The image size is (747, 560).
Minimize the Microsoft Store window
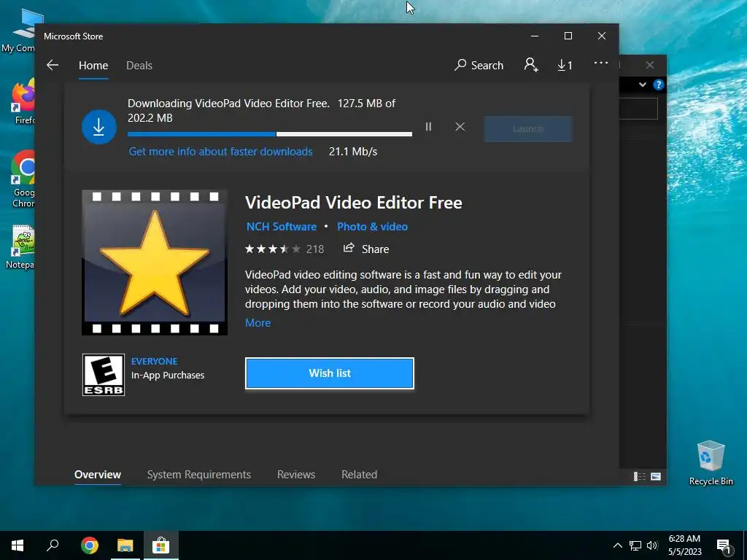pos(535,36)
